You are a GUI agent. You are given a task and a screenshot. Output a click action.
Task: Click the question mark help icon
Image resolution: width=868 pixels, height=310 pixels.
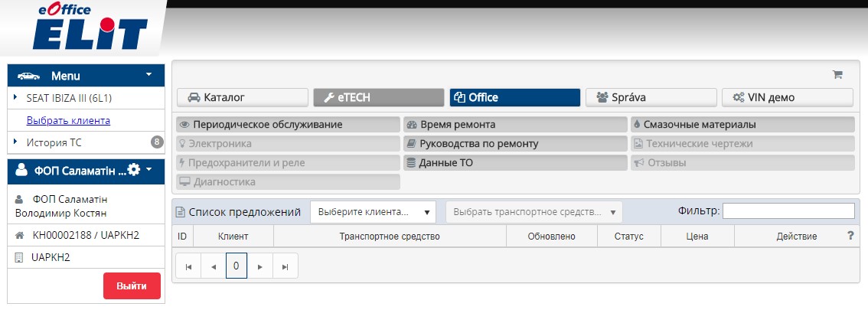click(850, 237)
